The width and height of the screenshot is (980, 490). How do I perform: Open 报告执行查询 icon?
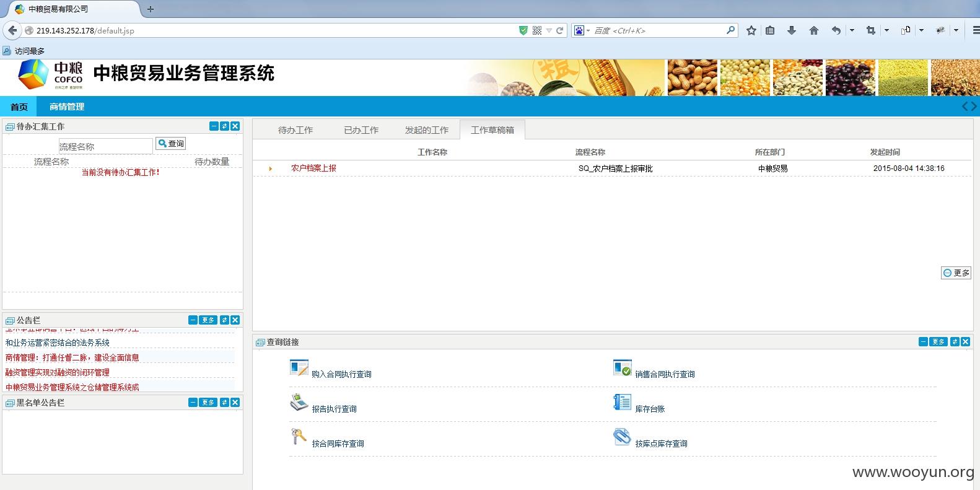pos(299,403)
